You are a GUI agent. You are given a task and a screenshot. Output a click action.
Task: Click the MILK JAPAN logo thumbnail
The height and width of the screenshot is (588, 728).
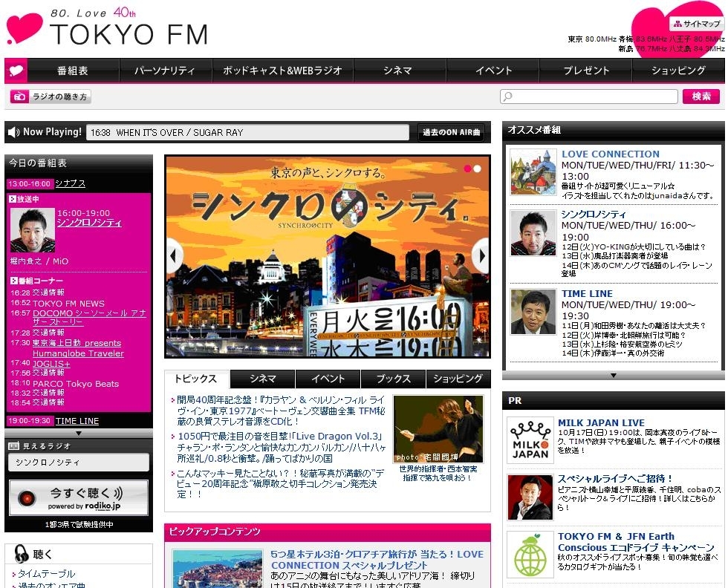coord(530,440)
